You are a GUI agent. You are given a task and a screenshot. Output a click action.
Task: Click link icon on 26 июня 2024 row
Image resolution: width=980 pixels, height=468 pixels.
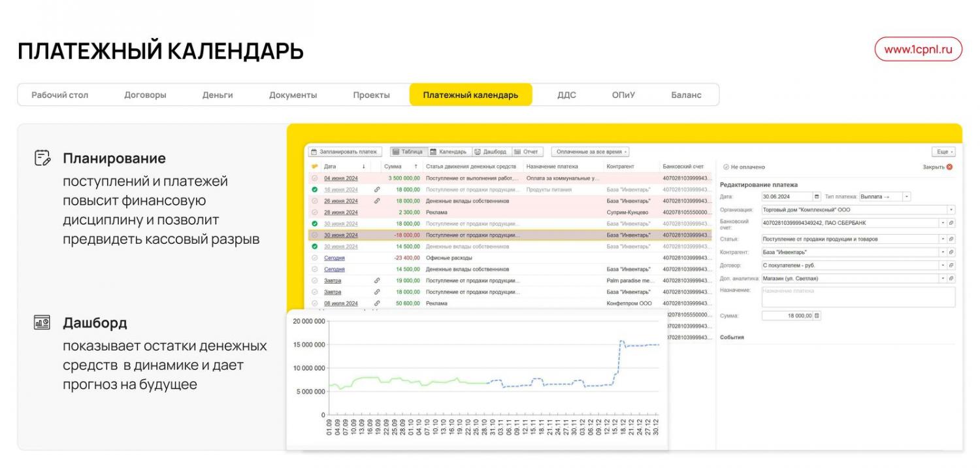[377, 201]
